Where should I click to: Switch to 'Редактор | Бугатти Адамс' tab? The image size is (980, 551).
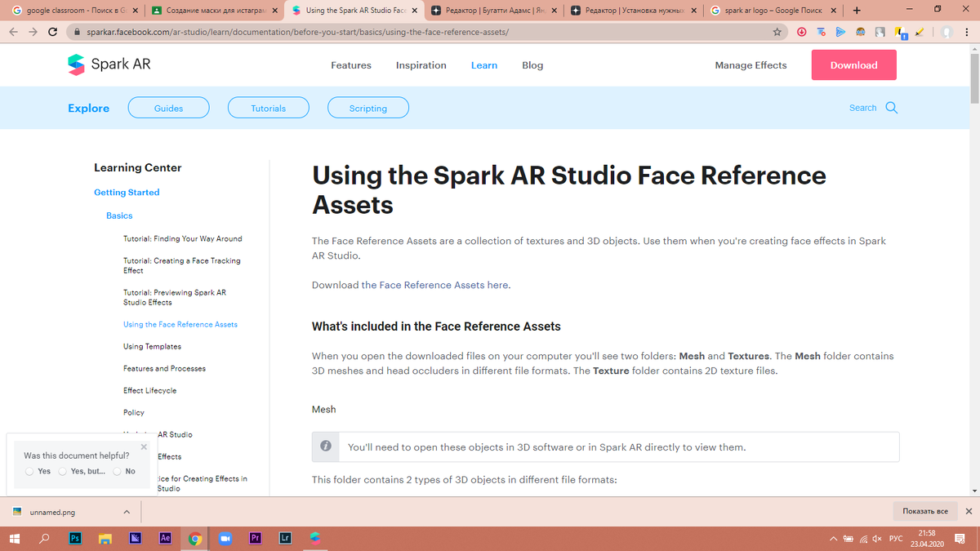(x=492, y=11)
